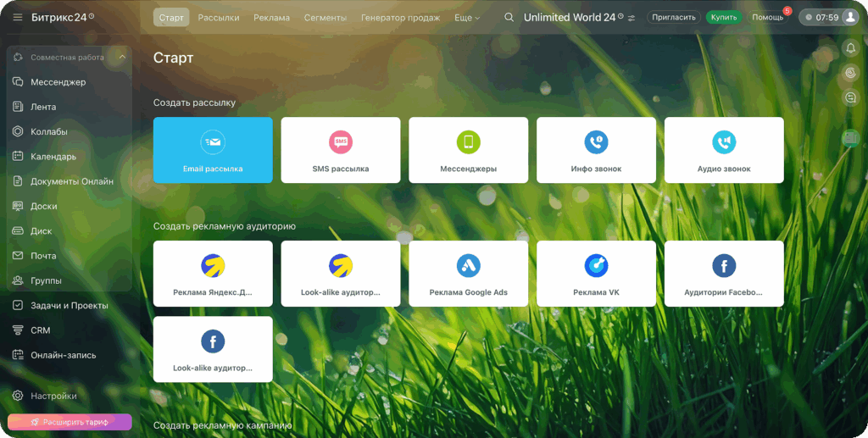The height and width of the screenshot is (438, 868).
Task: Open the Реклама Google Ads icon
Action: 469,265
